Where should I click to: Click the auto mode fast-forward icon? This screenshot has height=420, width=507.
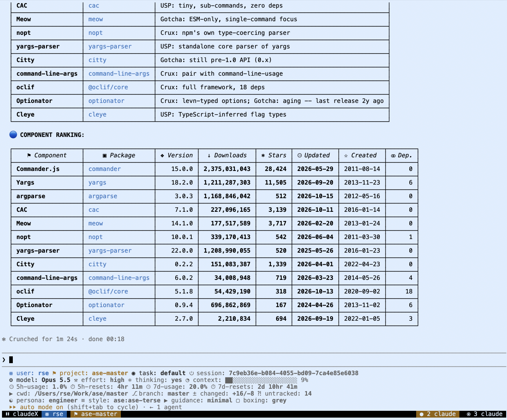tap(12, 407)
